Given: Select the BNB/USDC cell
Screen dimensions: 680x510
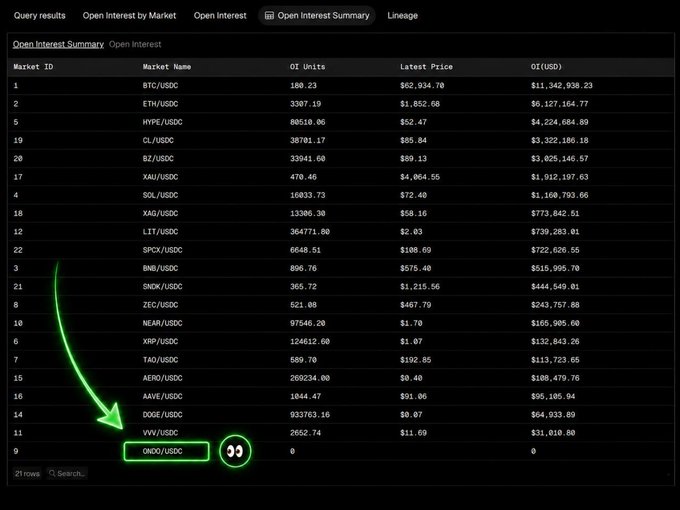Looking at the screenshot, I should click(160, 268).
